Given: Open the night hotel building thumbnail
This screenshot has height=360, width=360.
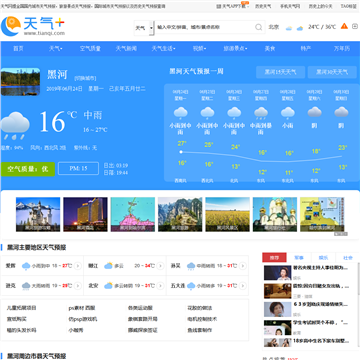Looking at the screenshot, I should pos(85,214).
